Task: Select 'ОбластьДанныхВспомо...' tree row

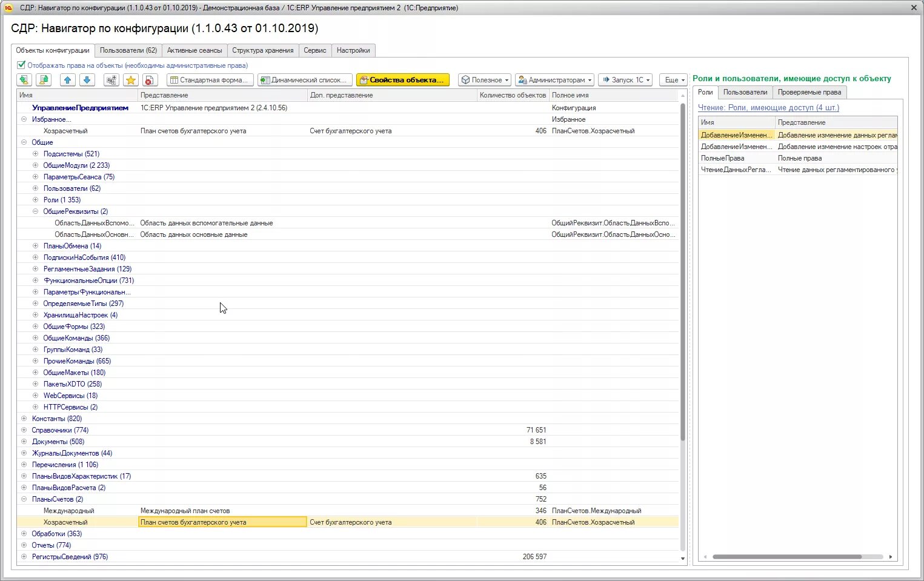Action: coord(348,223)
